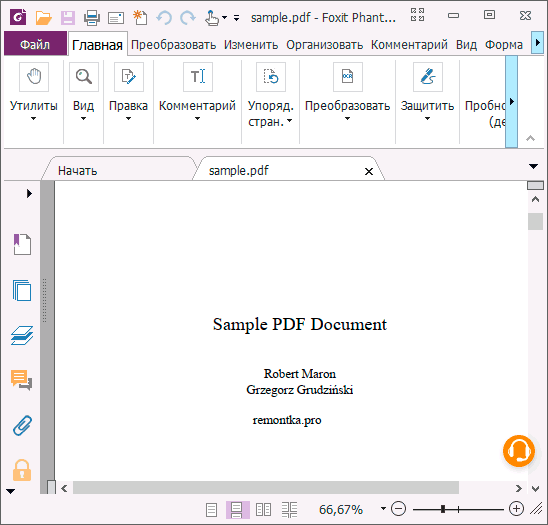Open the Изменить ribbon tab

click(251, 45)
